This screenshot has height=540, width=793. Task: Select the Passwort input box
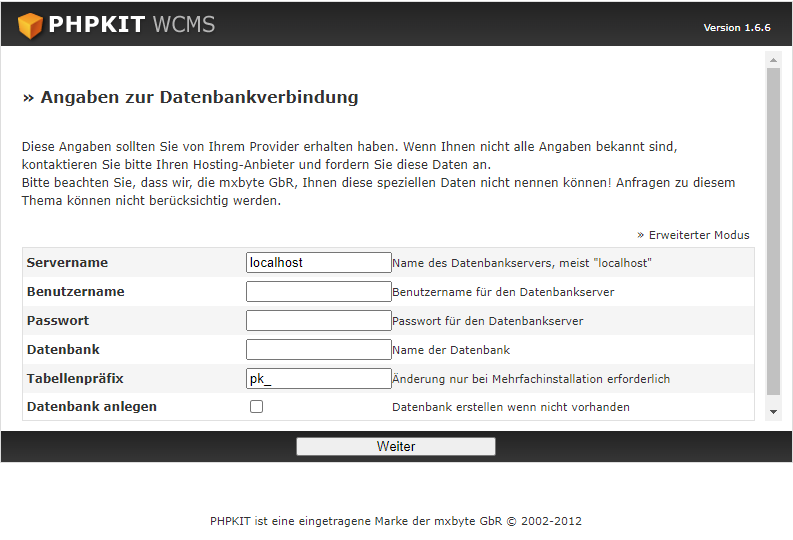(x=318, y=321)
